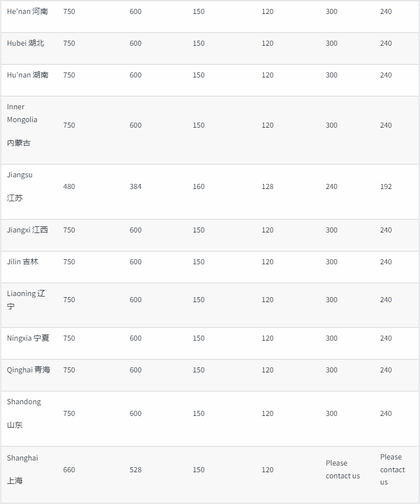Click the 160 value in Jiangsu row

click(199, 187)
